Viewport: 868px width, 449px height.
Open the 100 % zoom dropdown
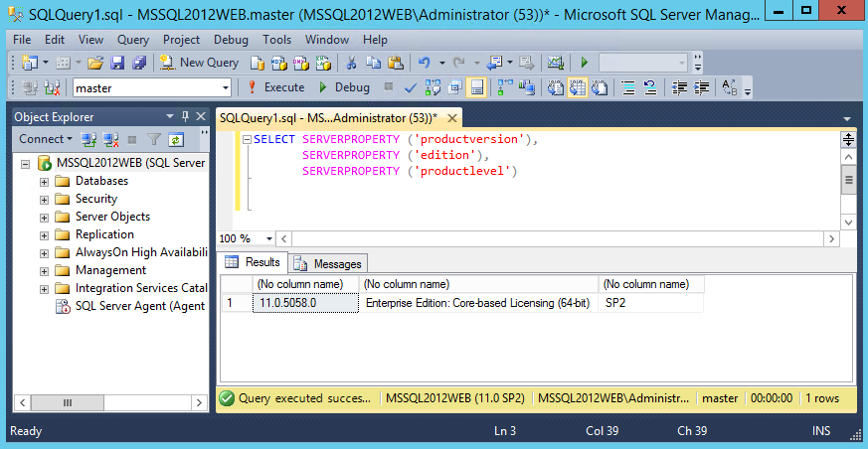[x=269, y=239]
